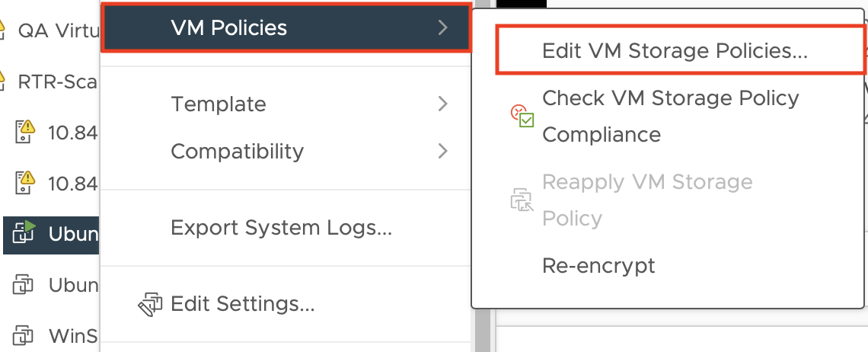Select Edit VM Storage Policies menu entry
868x352 pixels.
coord(675,50)
